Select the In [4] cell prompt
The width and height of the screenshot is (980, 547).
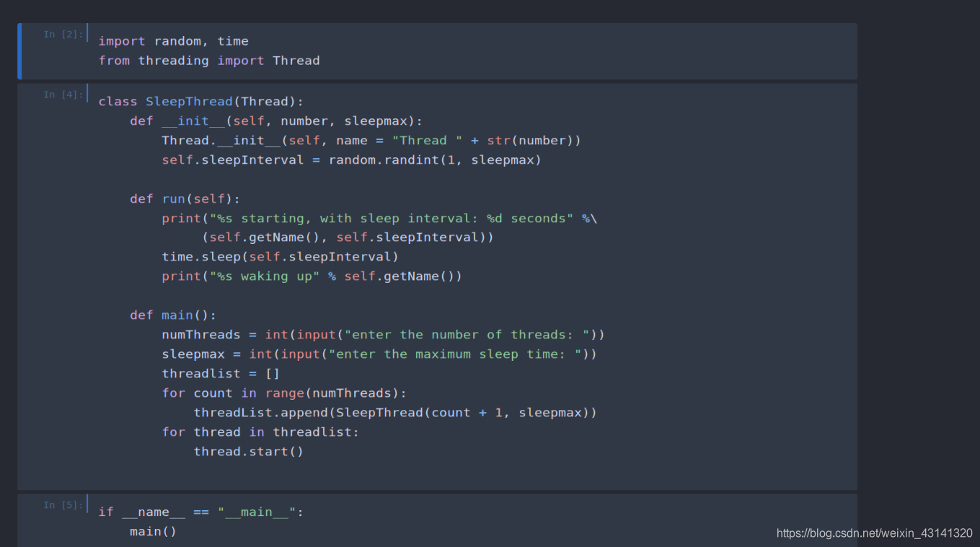pos(63,95)
